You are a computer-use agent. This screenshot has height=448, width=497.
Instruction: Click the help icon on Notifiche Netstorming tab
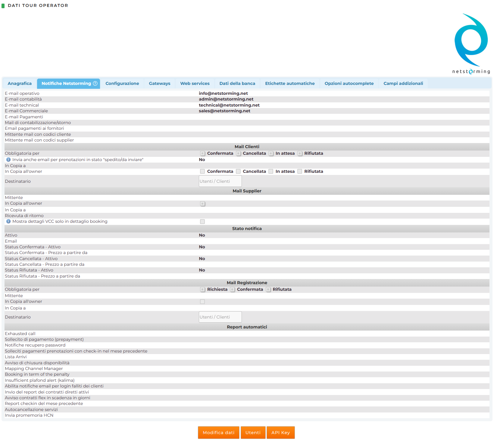click(95, 83)
